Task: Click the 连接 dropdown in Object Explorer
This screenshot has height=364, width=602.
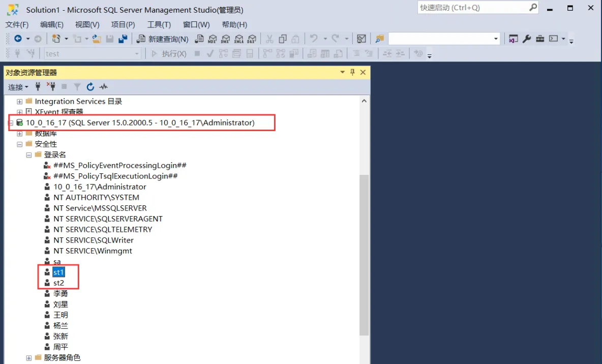Action: coord(18,87)
